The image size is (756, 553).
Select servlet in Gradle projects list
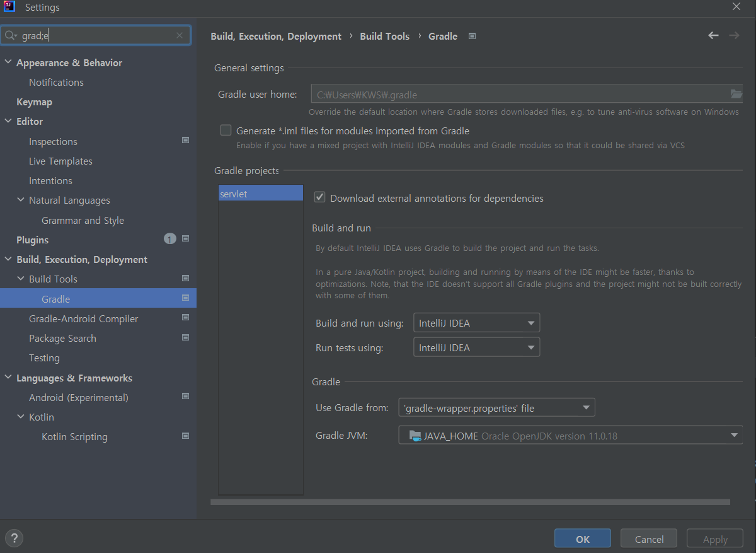pyautogui.click(x=260, y=194)
